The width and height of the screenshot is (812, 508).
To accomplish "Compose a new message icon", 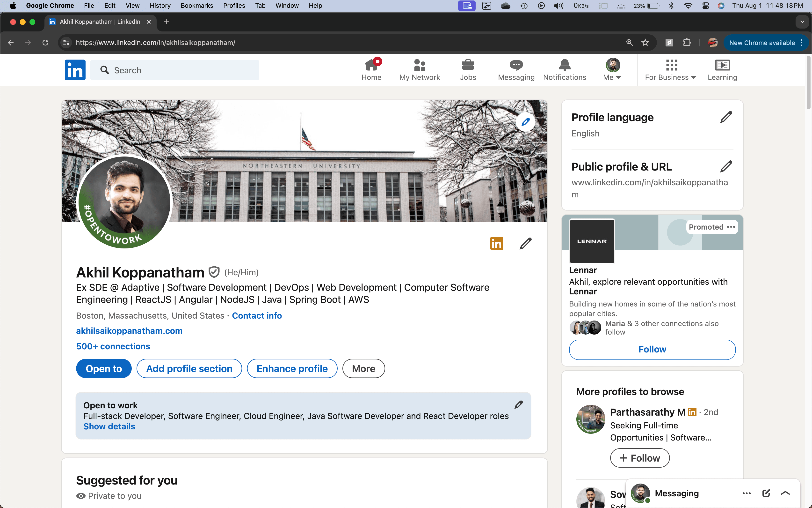I will [766, 493].
